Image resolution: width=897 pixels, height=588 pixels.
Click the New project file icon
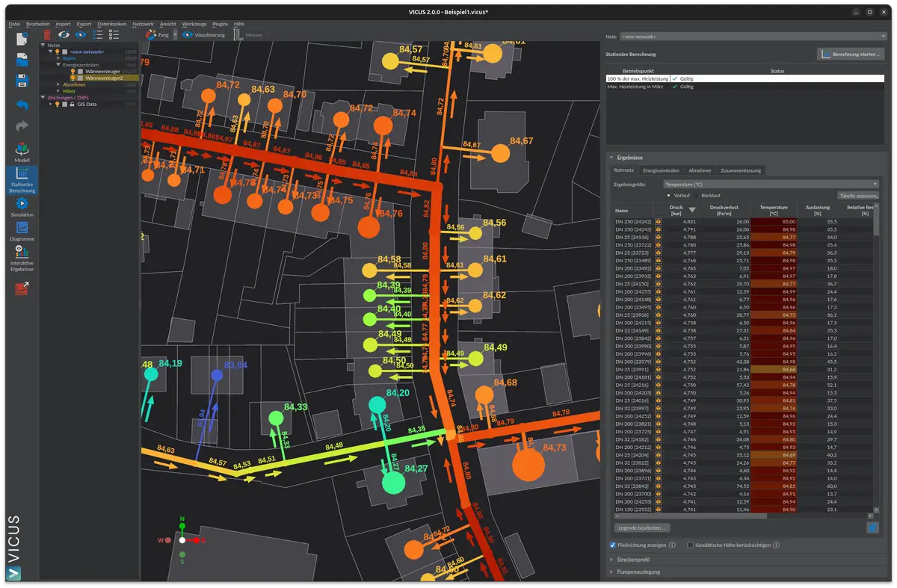[22, 39]
